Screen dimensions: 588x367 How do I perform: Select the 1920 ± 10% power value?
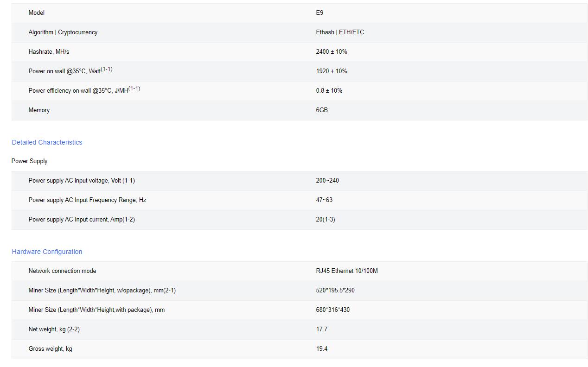pos(332,71)
